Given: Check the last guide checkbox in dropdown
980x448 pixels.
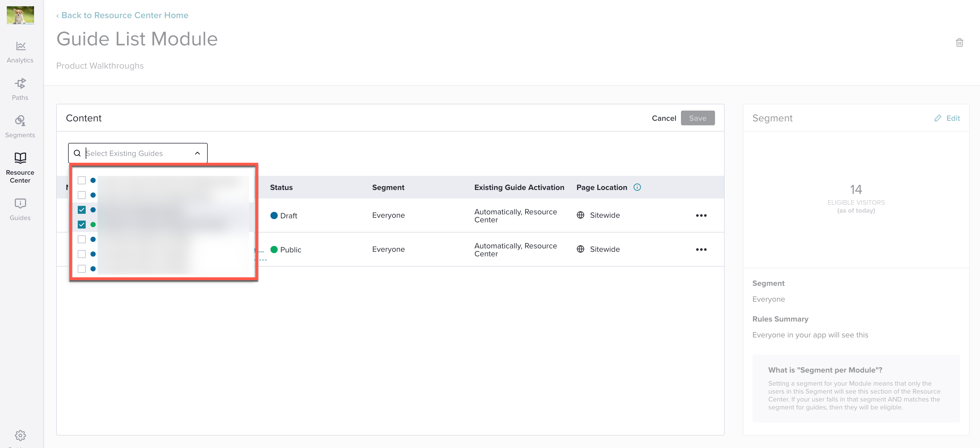Looking at the screenshot, I should click(x=81, y=269).
